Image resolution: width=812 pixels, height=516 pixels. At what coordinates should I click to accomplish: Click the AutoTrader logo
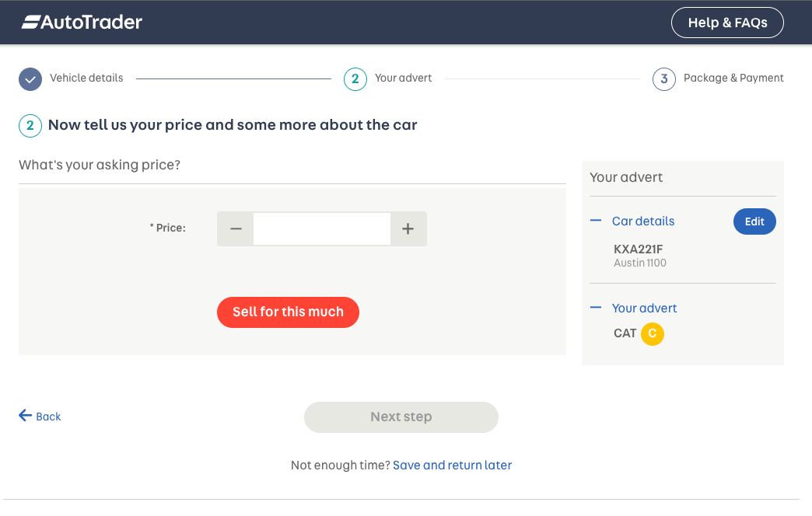tap(82, 23)
